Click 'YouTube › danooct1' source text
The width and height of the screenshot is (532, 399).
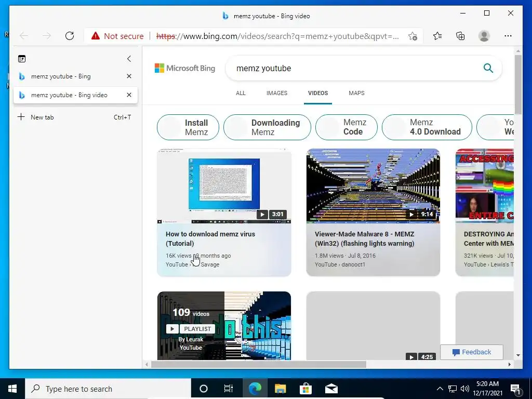(340, 264)
